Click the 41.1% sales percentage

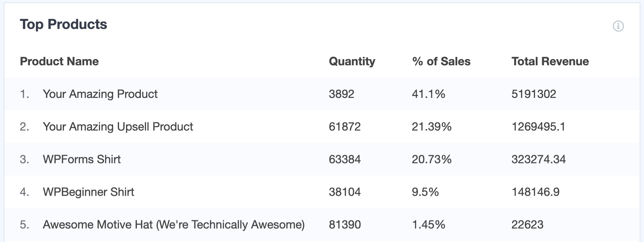(x=429, y=94)
